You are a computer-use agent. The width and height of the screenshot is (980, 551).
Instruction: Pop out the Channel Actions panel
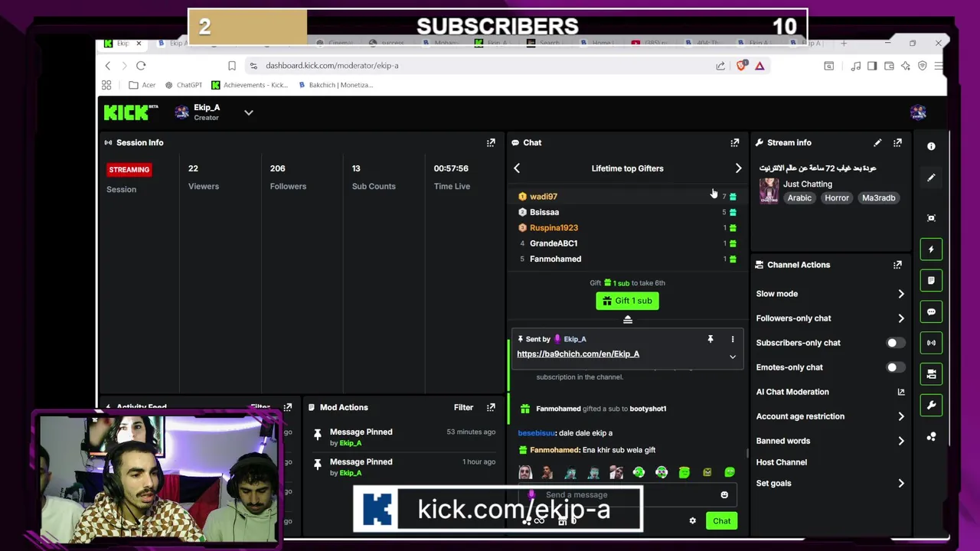tap(897, 265)
